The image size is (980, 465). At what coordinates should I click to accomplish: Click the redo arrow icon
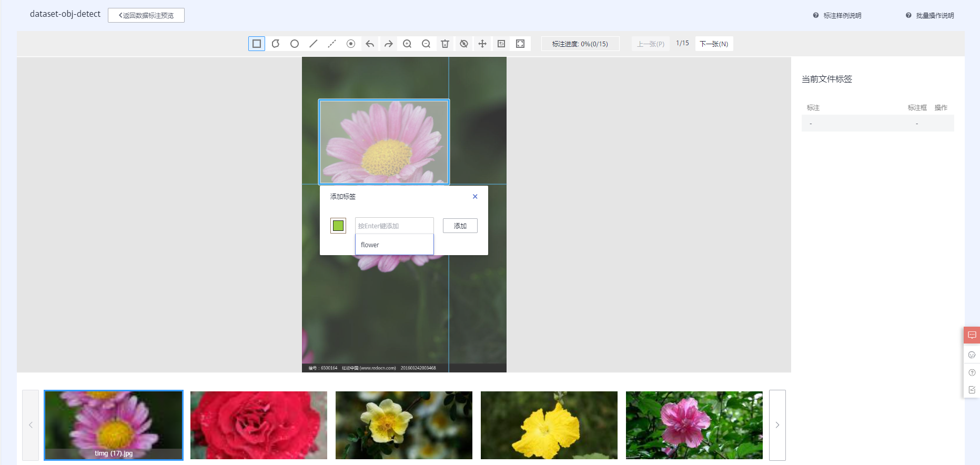pos(389,44)
